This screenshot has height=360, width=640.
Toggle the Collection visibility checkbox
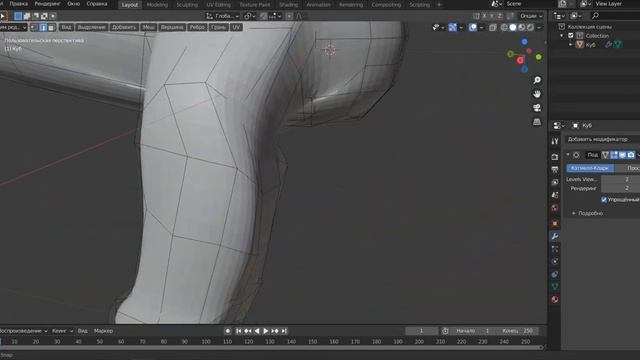click(571, 36)
